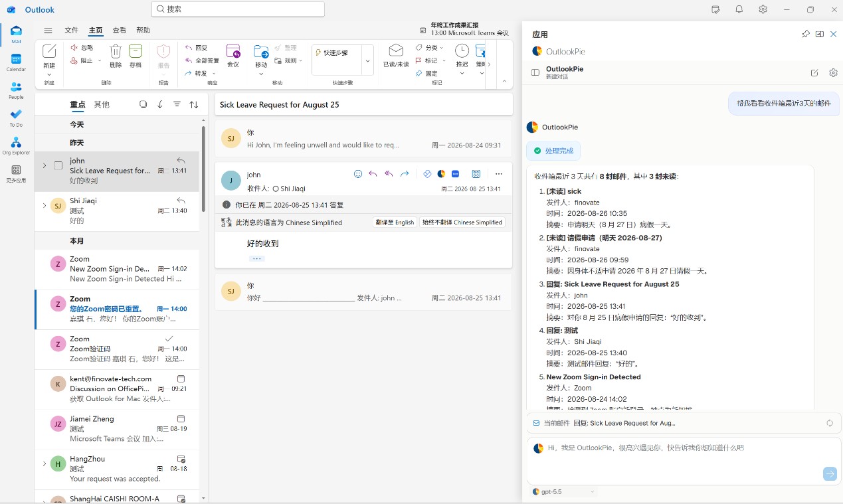
Task: Toggle the OutlookPie conversation sidebar icon
Action: pyautogui.click(x=535, y=72)
